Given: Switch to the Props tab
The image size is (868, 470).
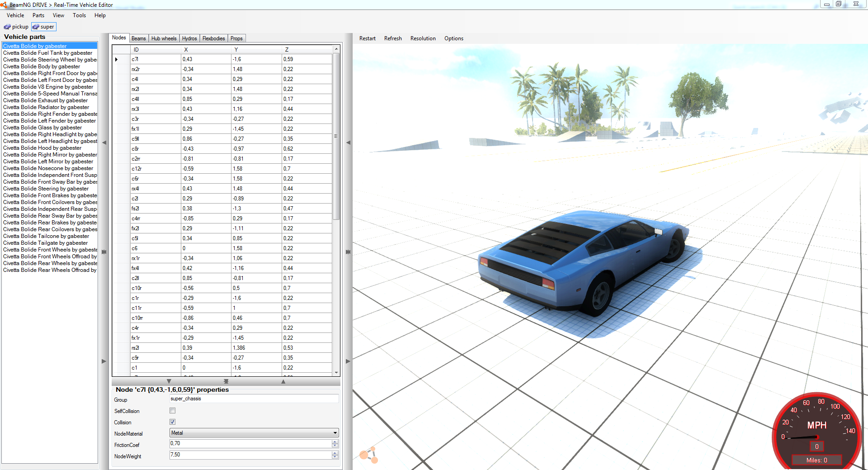Looking at the screenshot, I should pyautogui.click(x=236, y=38).
